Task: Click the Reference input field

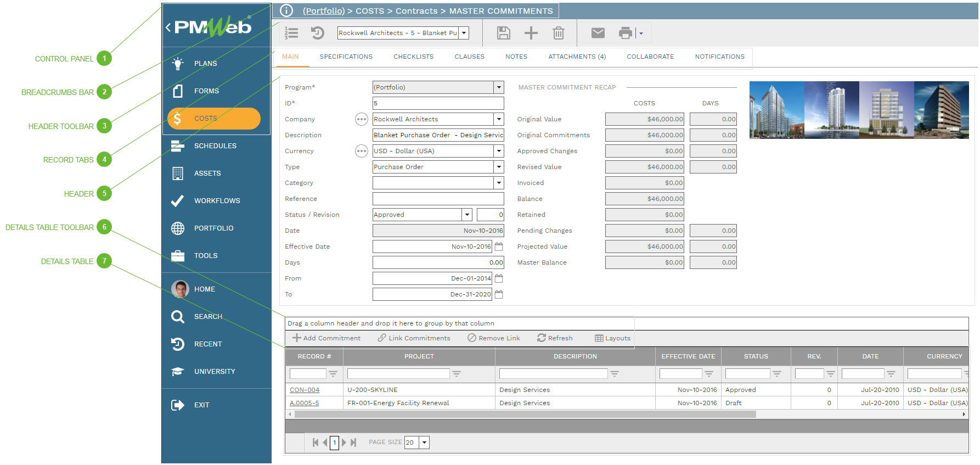Action: tap(438, 199)
